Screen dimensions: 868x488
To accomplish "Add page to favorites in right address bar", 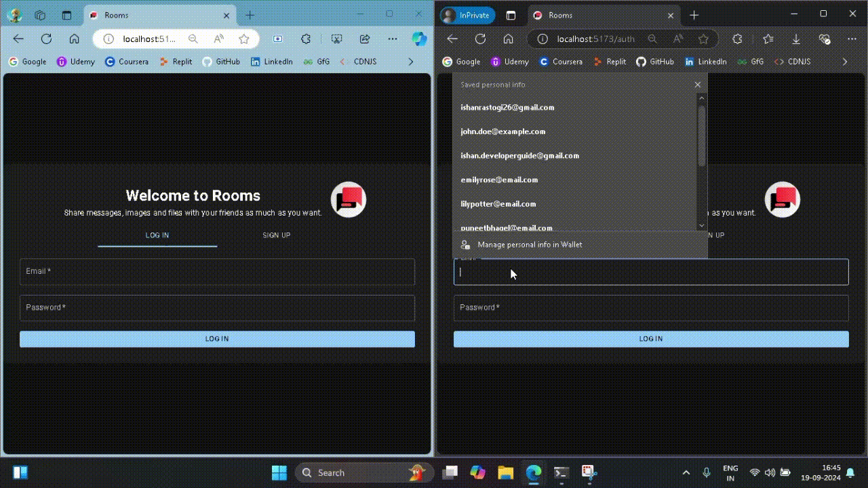I will point(703,39).
